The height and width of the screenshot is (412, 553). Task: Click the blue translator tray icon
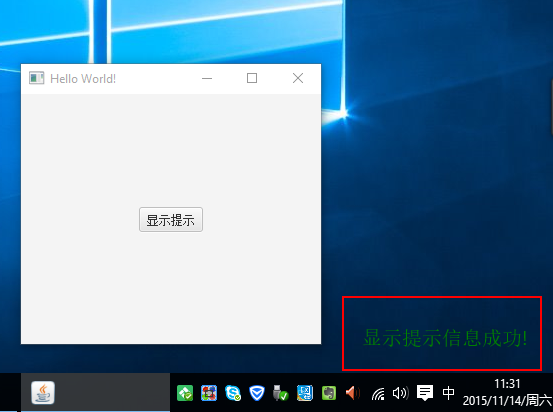pos(305,393)
